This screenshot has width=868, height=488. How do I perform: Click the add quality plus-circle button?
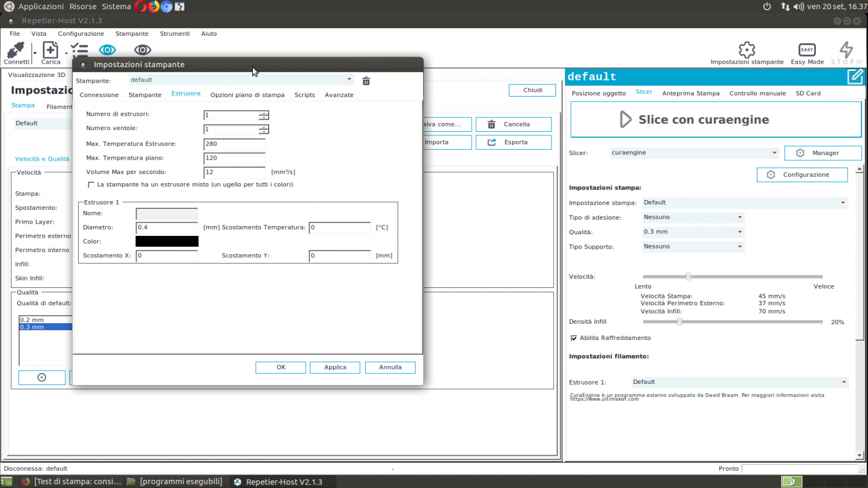tap(42, 378)
